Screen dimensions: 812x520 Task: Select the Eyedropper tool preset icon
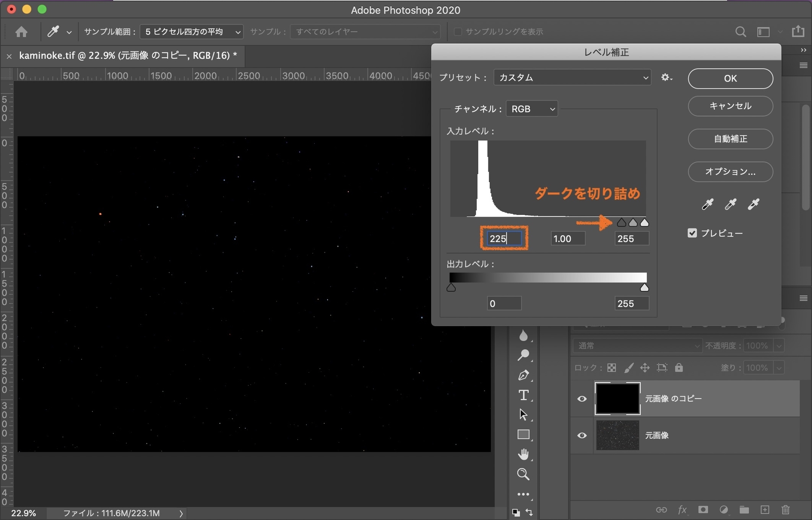pos(53,32)
